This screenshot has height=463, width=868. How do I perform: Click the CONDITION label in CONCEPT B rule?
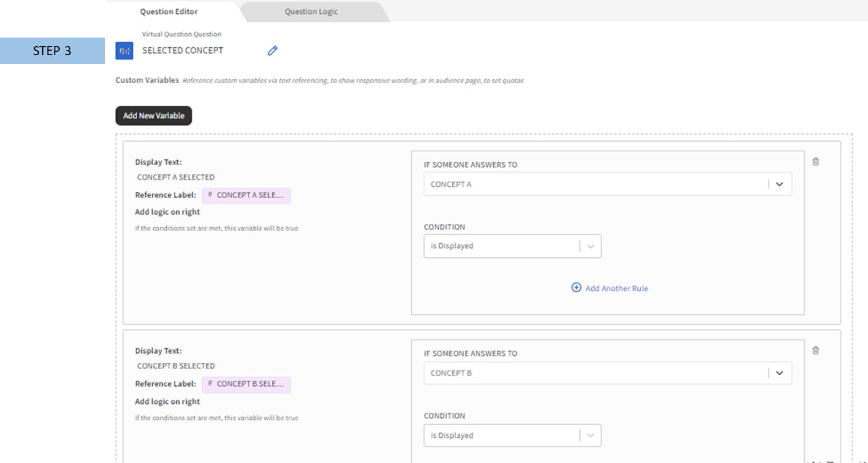click(x=444, y=416)
